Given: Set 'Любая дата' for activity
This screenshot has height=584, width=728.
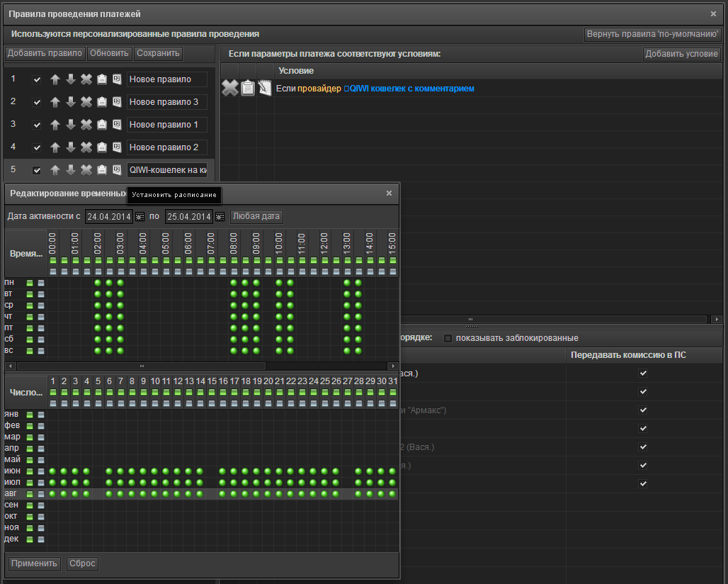Looking at the screenshot, I should click(256, 216).
